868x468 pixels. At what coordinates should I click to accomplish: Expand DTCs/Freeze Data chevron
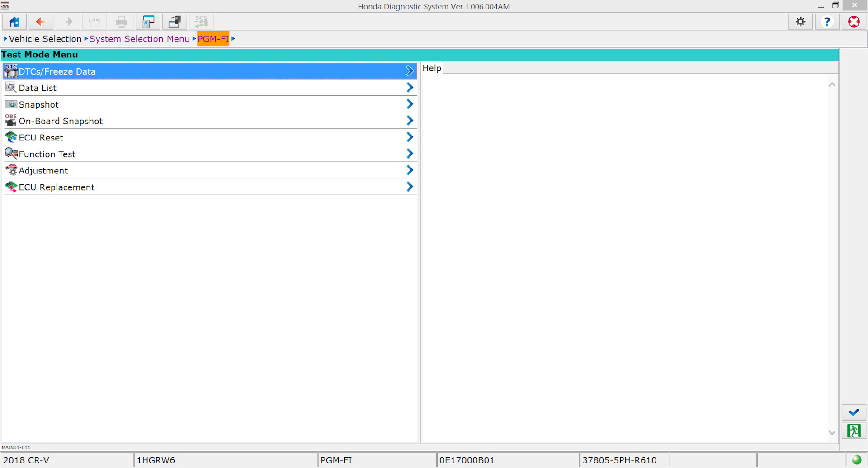point(410,71)
